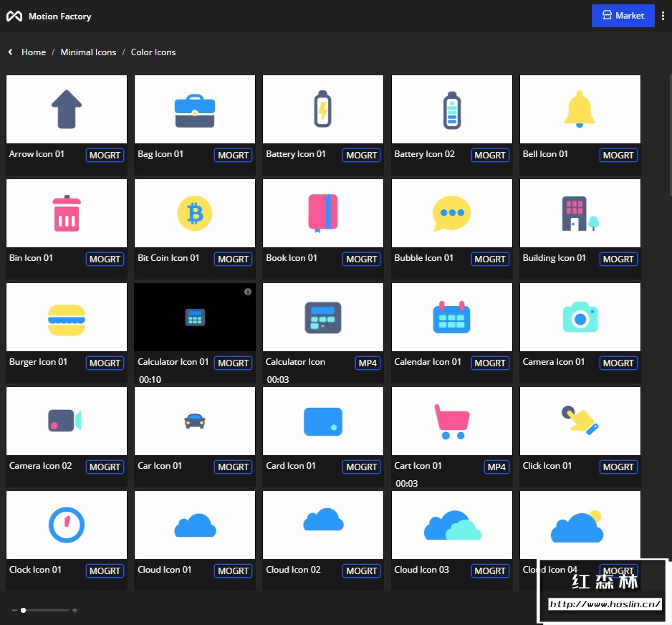
Task: Go back using breadcrumb back arrow
Action: coord(10,52)
